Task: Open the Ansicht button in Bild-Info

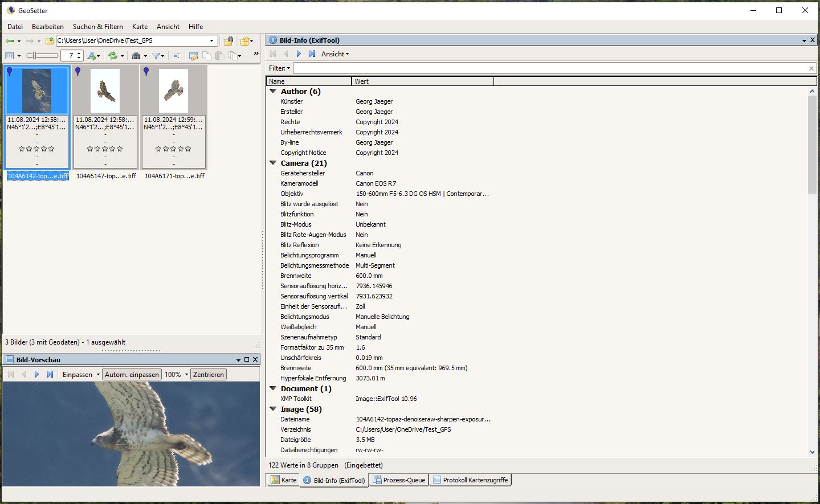Action: [x=334, y=54]
